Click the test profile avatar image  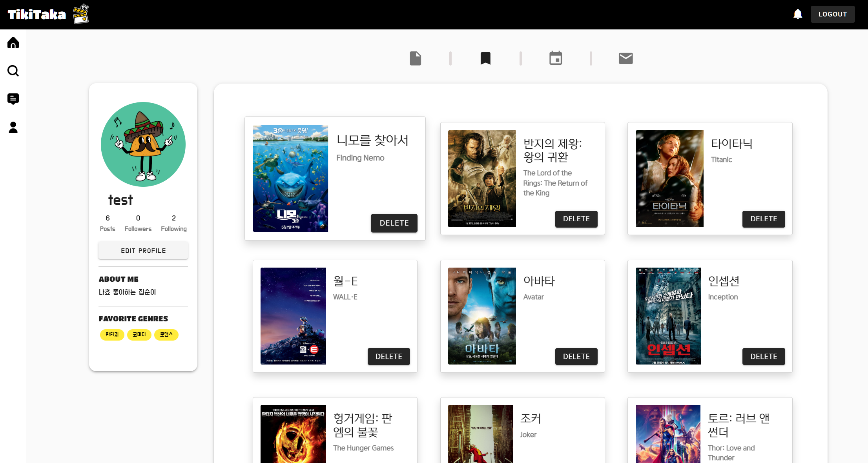click(143, 144)
